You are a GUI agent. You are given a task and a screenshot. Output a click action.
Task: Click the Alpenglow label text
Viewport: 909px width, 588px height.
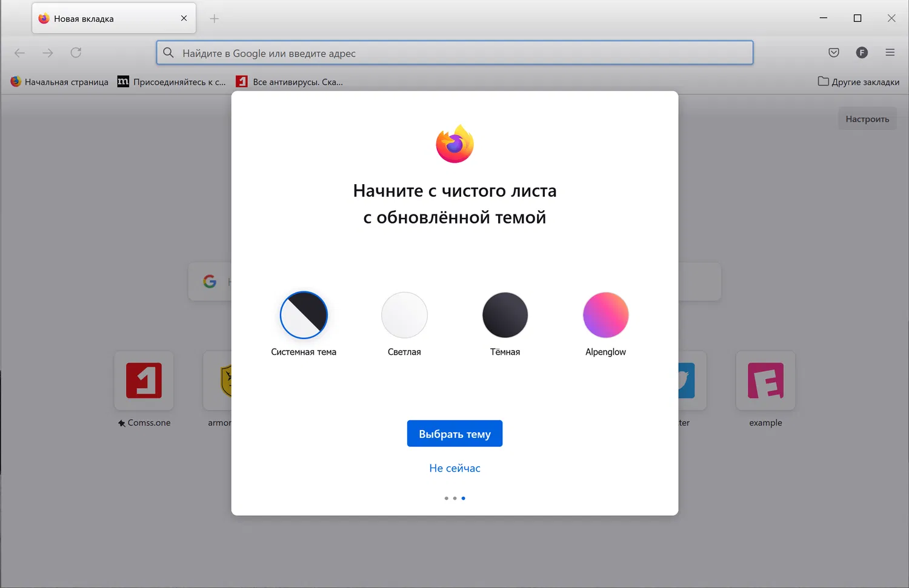tap(605, 352)
